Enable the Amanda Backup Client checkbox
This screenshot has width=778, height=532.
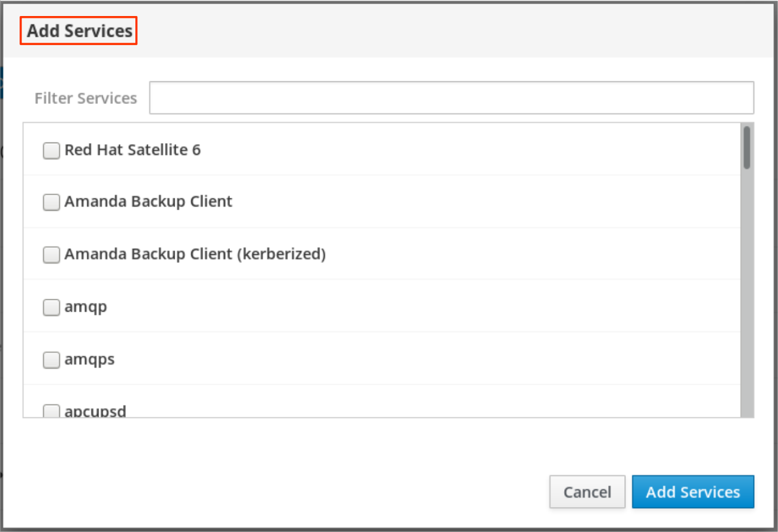coord(52,202)
